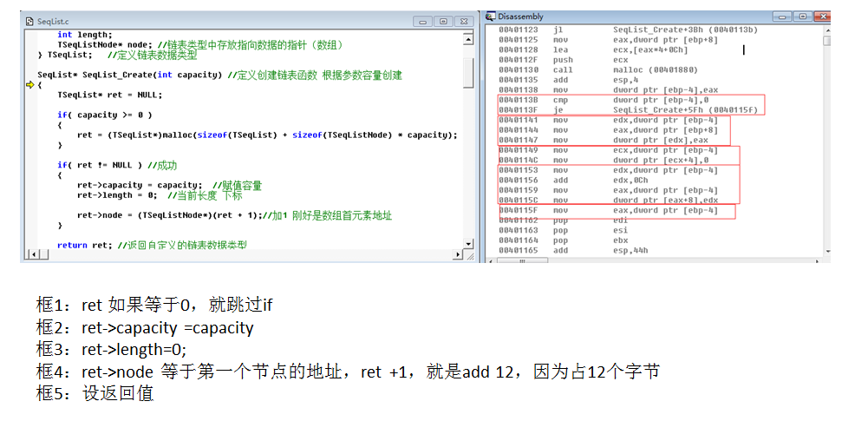868x421 pixels.
Task: Click the SeqList.c window document icon
Action: point(29,22)
